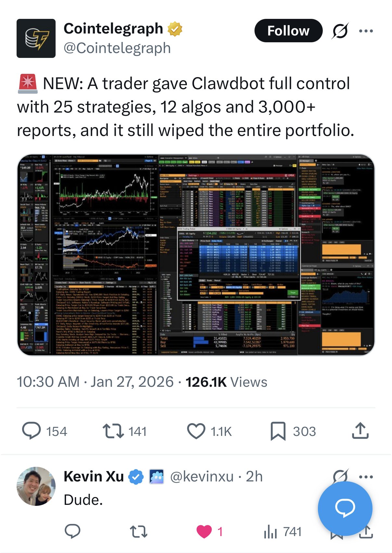Reply to Kevin Xu's comment
This screenshot has width=392, height=553.
tap(72, 532)
